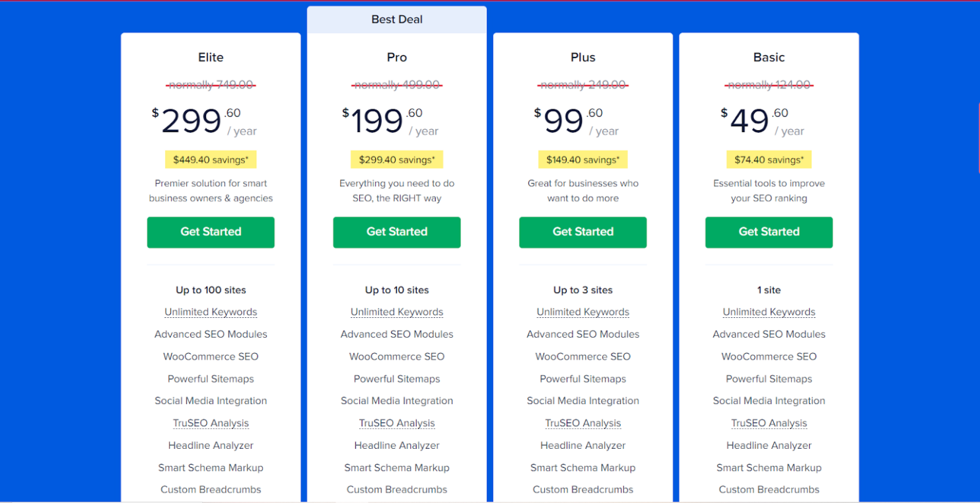Image resolution: width=980 pixels, height=503 pixels.
Task: Select the Best Deal banner above Pro
Action: coord(397,19)
